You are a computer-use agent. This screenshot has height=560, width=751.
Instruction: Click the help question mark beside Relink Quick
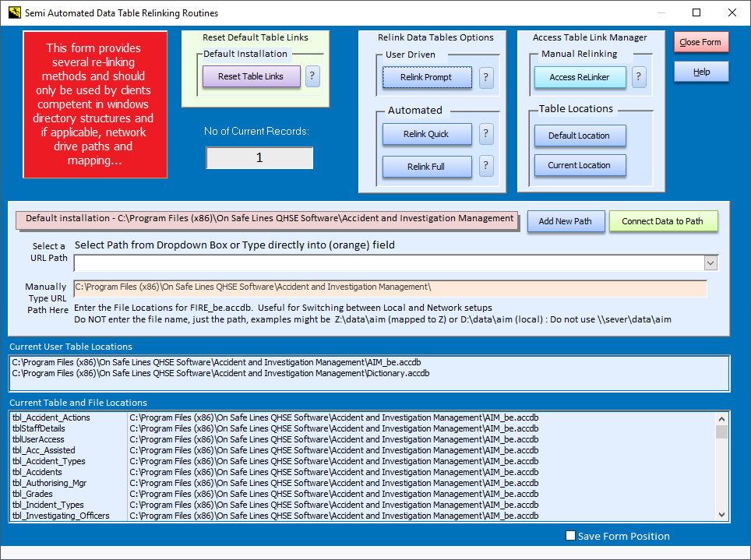tap(485, 134)
